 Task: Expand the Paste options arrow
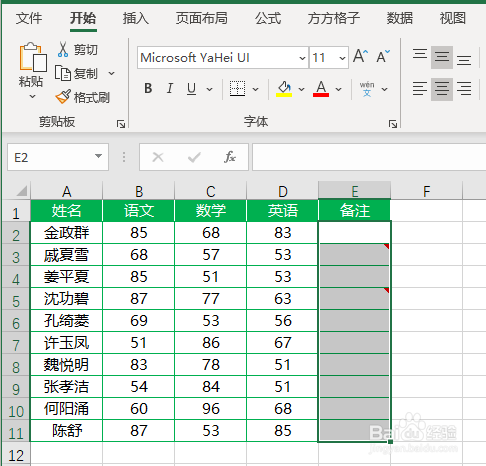32,97
